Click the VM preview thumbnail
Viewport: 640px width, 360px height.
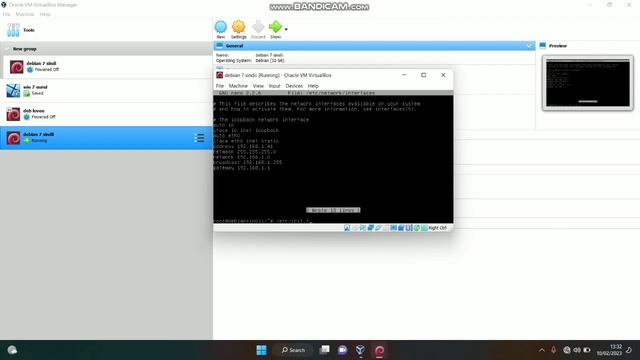588,83
